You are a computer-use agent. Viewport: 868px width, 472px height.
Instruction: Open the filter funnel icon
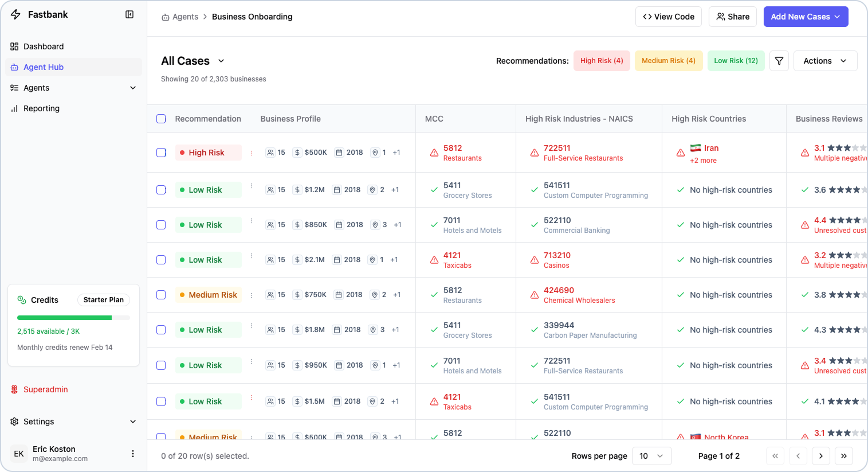(779, 61)
